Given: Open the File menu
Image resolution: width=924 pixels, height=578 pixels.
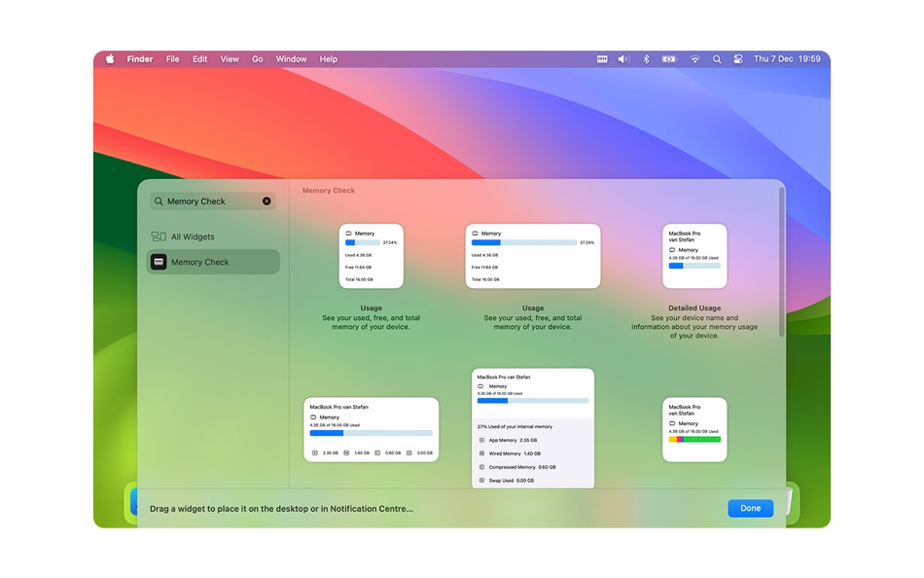Looking at the screenshot, I should tap(173, 59).
